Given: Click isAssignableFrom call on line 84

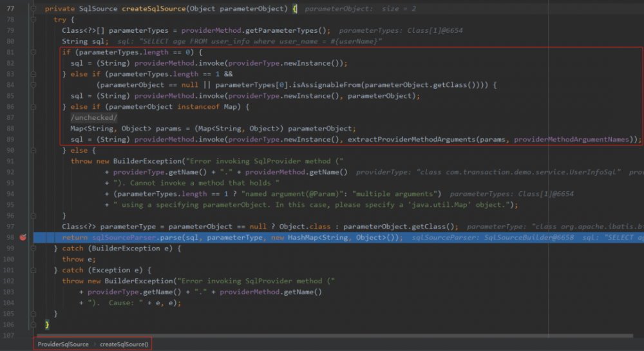Looking at the screenshot, I should pos(326,85).
